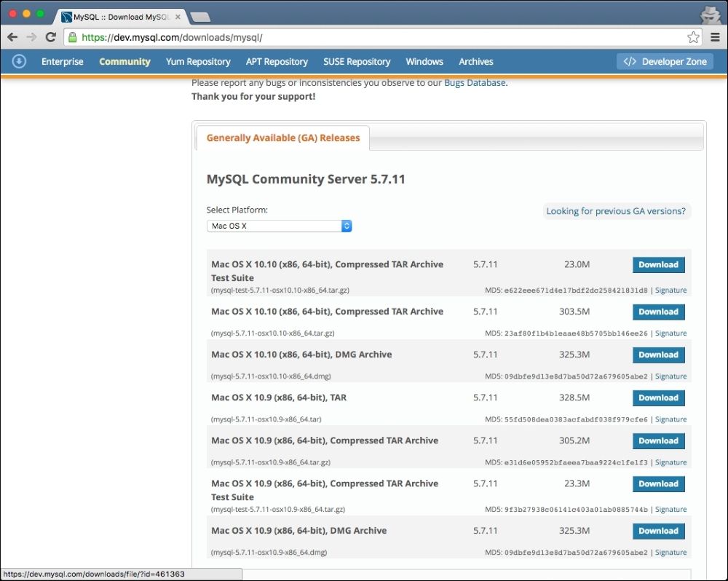Click the download circle icon in the navbar

click(x=20, y=62)
